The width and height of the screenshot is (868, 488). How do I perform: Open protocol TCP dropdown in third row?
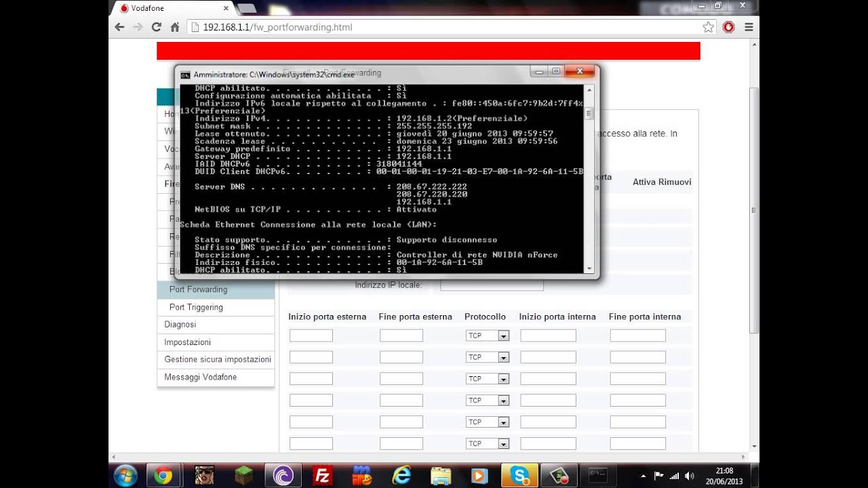pyautogui.click(x=487, y=379)
